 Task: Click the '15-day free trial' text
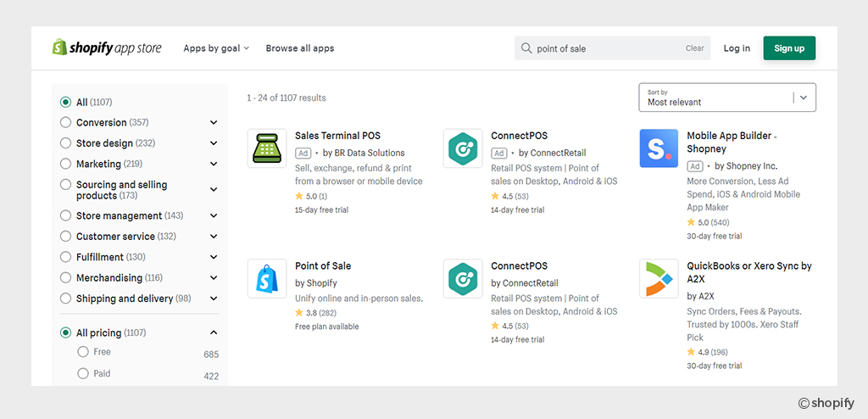321,210
